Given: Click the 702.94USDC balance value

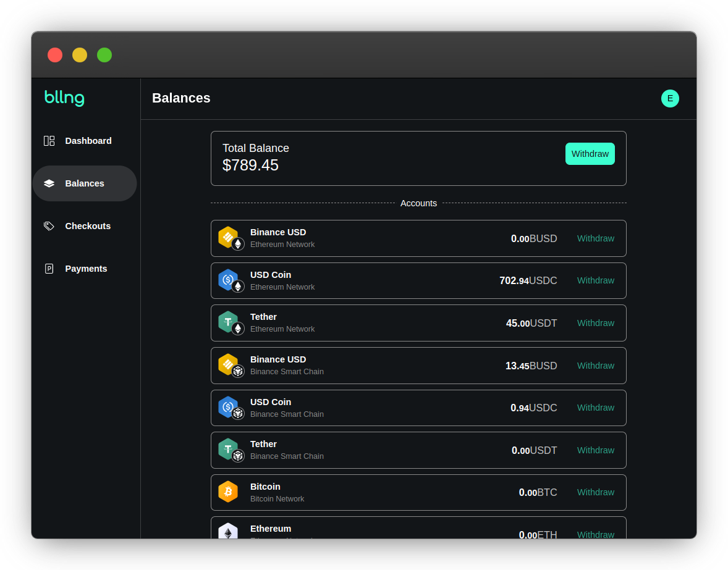Looking at the screenshot, I should pos(528,280).
